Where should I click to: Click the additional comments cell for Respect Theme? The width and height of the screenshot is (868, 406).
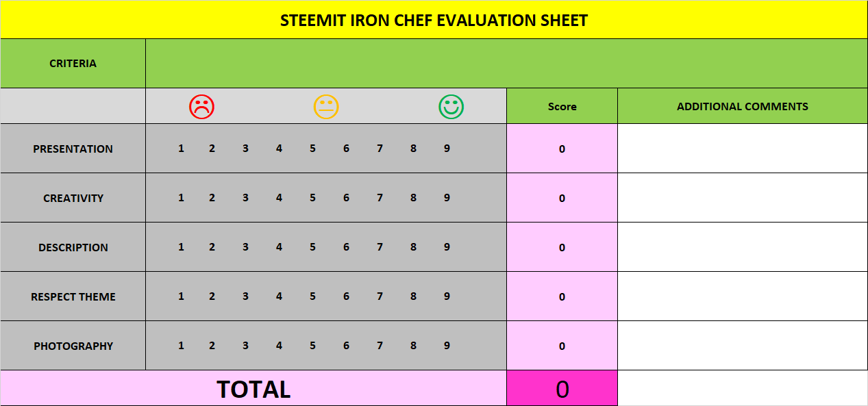pos(743,296)
